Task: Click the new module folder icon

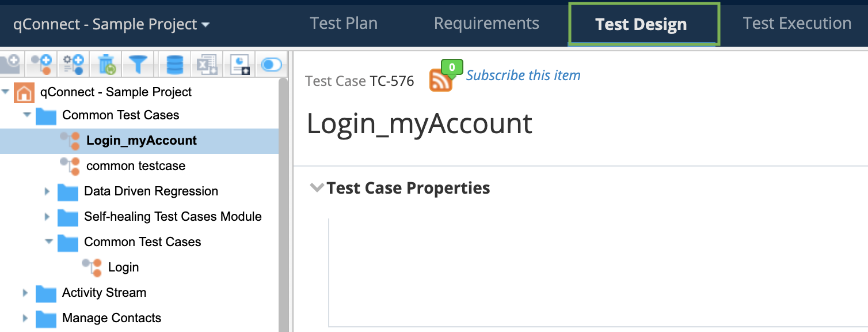Action: point(9,64)
